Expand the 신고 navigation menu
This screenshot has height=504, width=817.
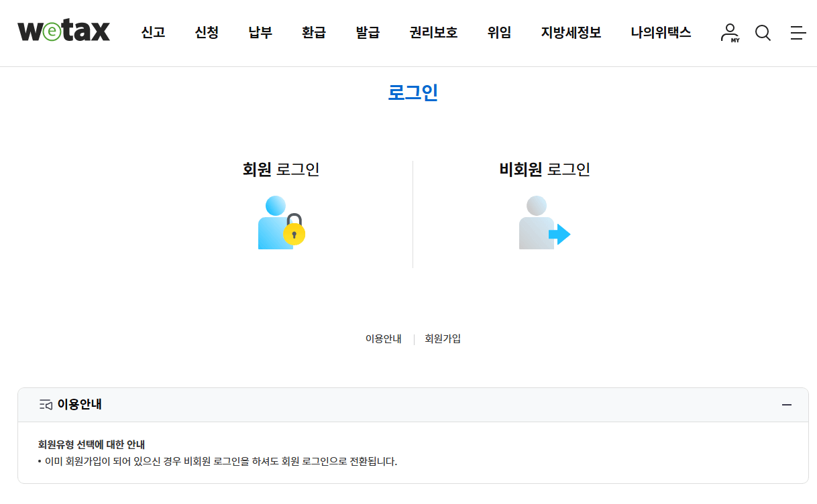tap(153, 33)
